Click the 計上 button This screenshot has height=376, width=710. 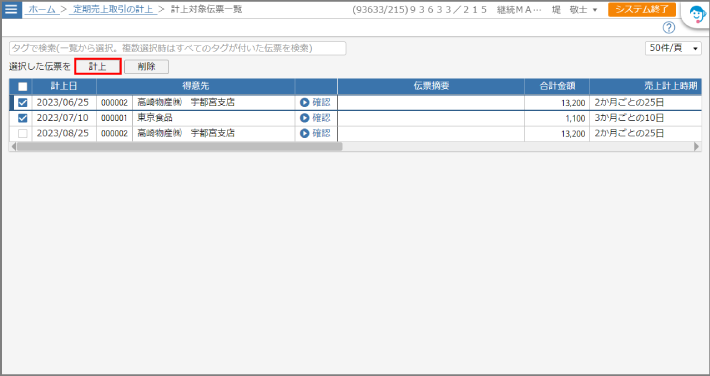coord(98,67)
